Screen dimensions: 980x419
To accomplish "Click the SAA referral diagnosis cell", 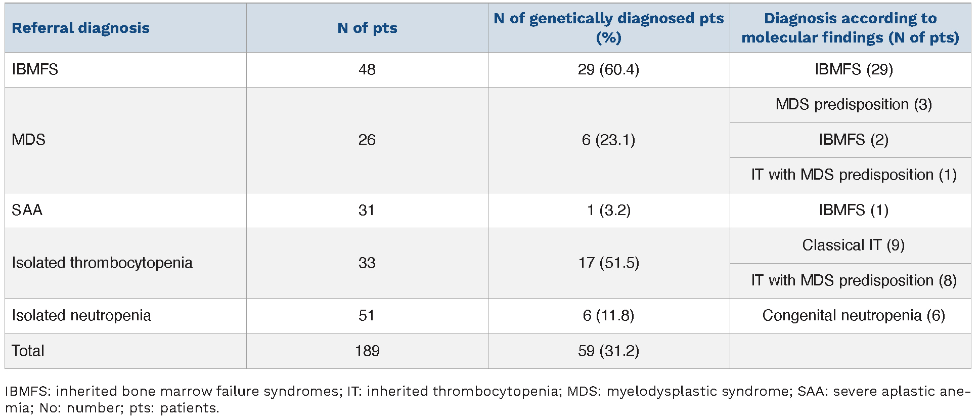I will tap(27, 210).
